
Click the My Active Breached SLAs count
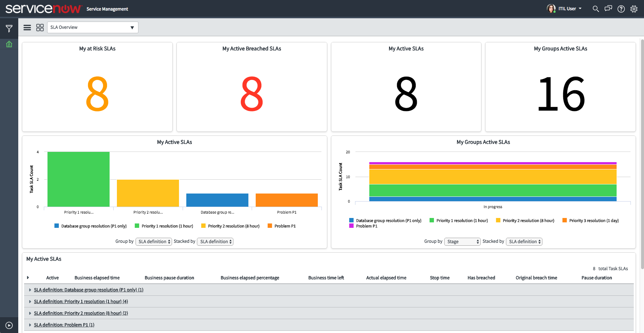coord(252,93)
